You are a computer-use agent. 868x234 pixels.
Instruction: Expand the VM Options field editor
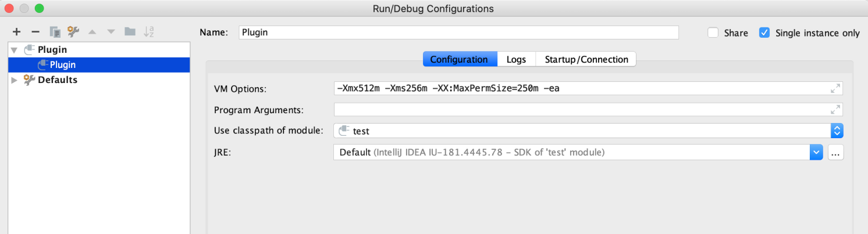click(835, 88)
